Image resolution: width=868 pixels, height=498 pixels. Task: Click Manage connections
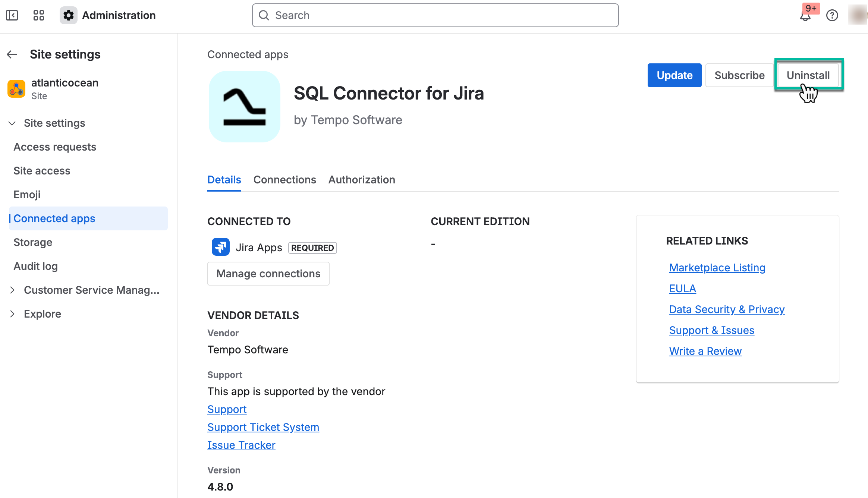click(x=268, y=273)
